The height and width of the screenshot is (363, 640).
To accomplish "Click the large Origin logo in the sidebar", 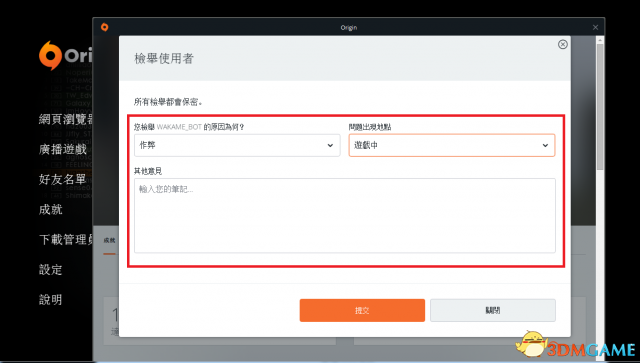I will (65, 56).
